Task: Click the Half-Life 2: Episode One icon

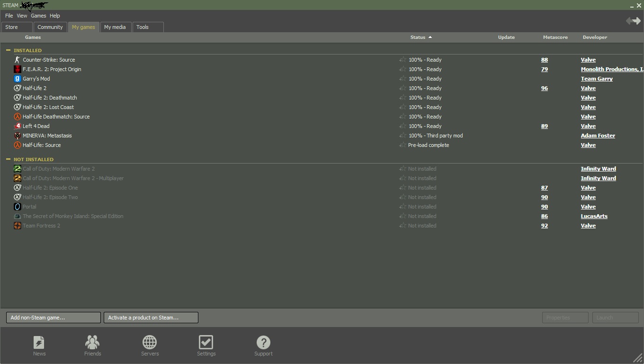Action: tap(18, 188)
